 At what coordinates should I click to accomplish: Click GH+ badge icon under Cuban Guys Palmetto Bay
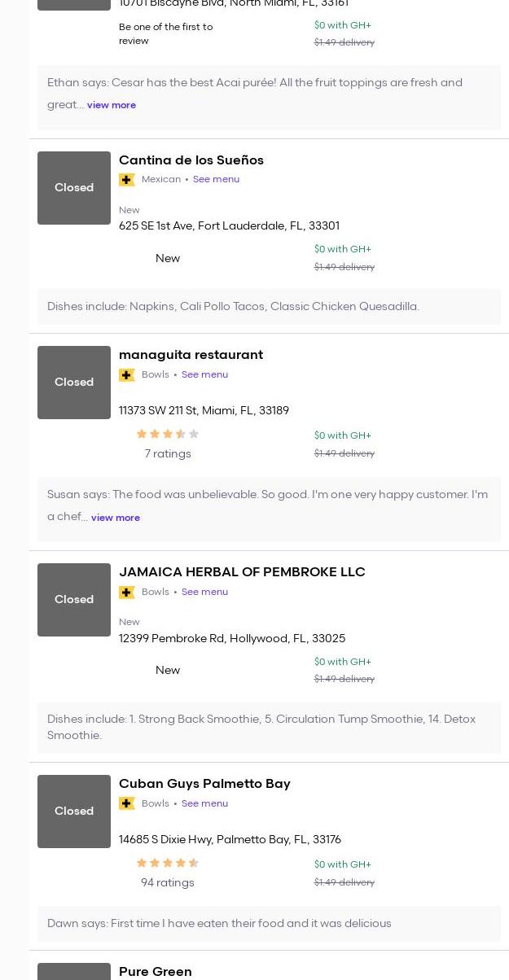pos(126,803)
